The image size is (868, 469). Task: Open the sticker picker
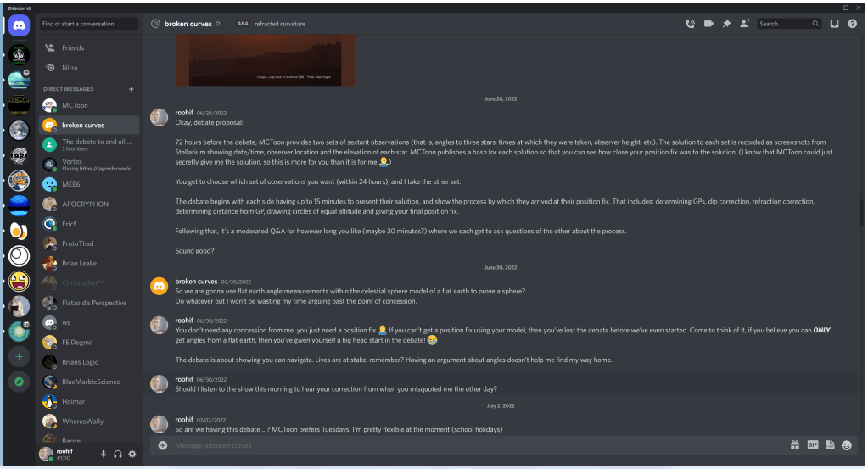(830, 445)
